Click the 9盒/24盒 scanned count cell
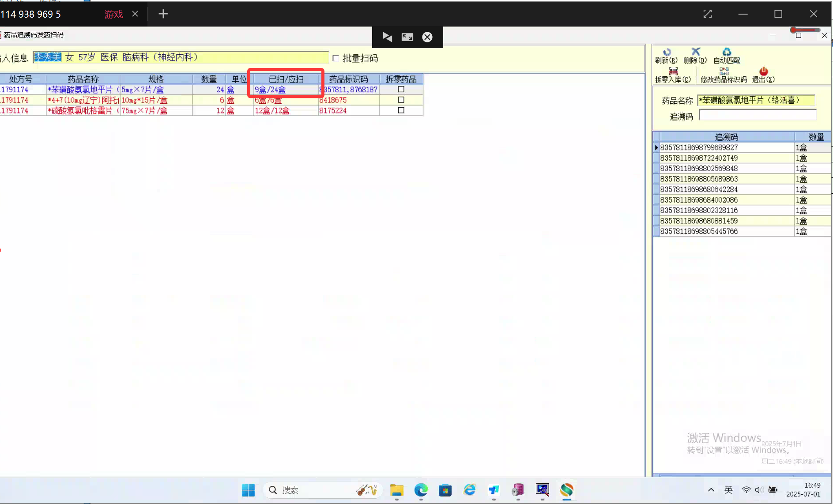The width and height of the screenshot is (833, 504). coord(286,90)
